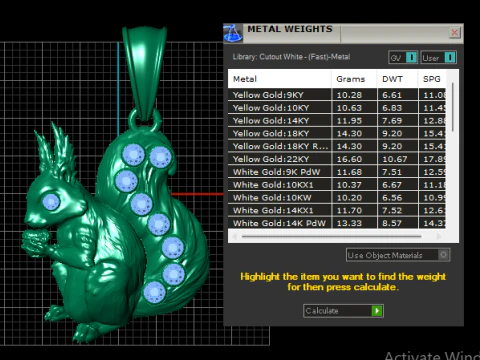
Task: Click the vertical scrollbar of the metal table
Action: coord(452,107)
